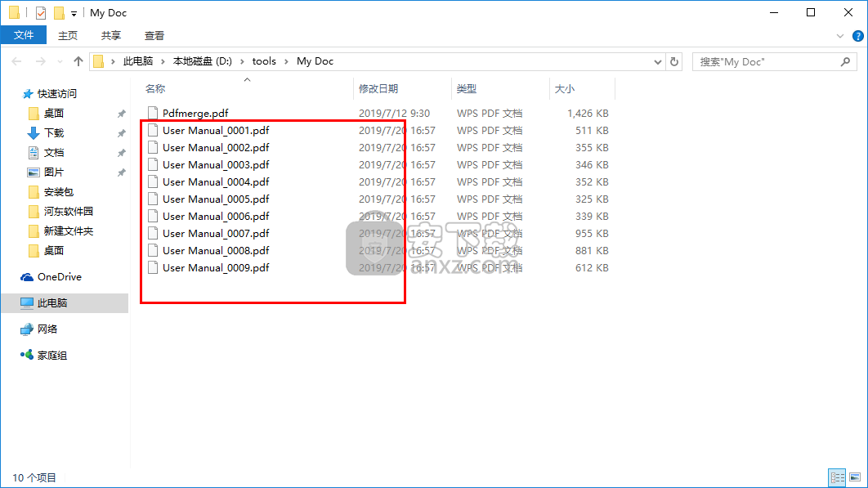Go forward with the right arrow

[x=40, y=61]
